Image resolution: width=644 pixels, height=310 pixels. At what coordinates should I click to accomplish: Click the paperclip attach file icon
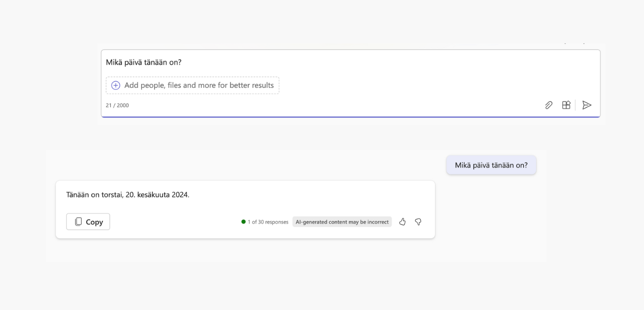coord(549,105)
